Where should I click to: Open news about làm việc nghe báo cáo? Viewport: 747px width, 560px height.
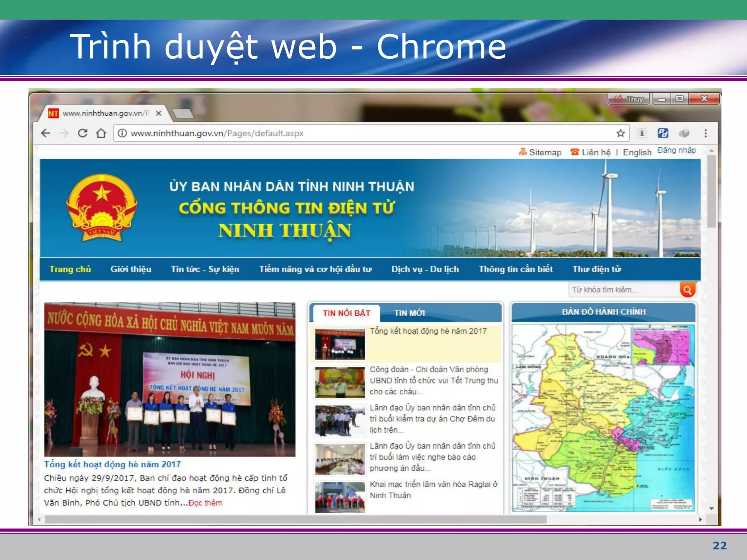(x=433, y=457)
